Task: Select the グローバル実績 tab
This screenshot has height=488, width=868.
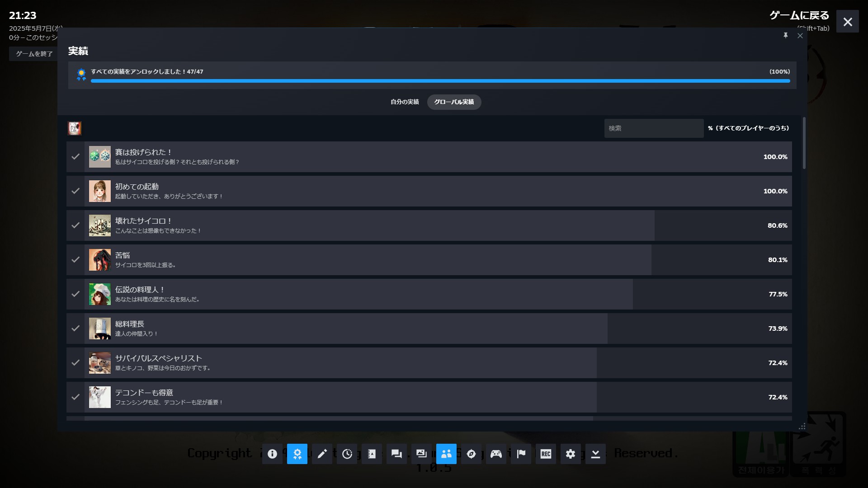Action: 454,102
